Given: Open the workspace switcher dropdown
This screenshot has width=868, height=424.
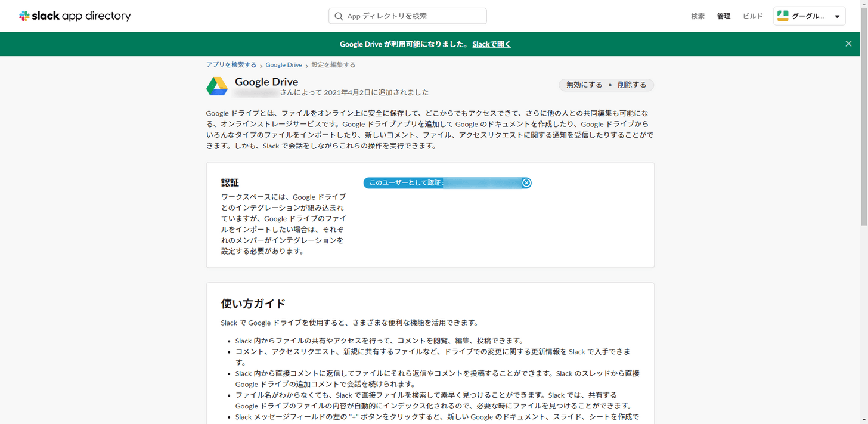Looking at the screenshot, I should tap(837, 16).
